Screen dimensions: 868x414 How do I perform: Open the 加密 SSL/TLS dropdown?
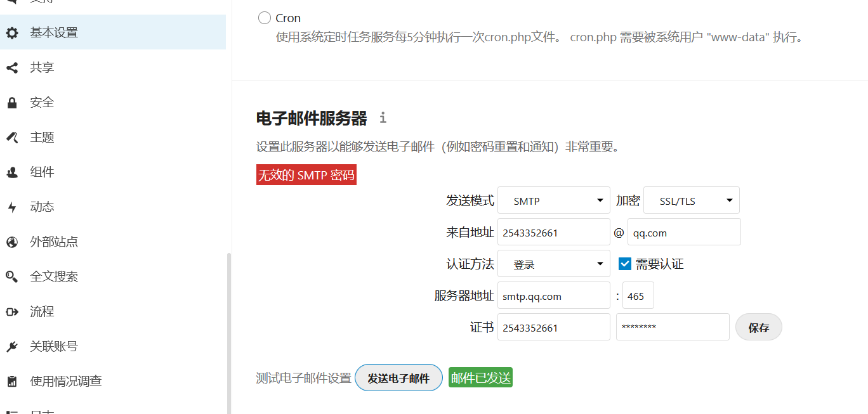pos(691,200)
